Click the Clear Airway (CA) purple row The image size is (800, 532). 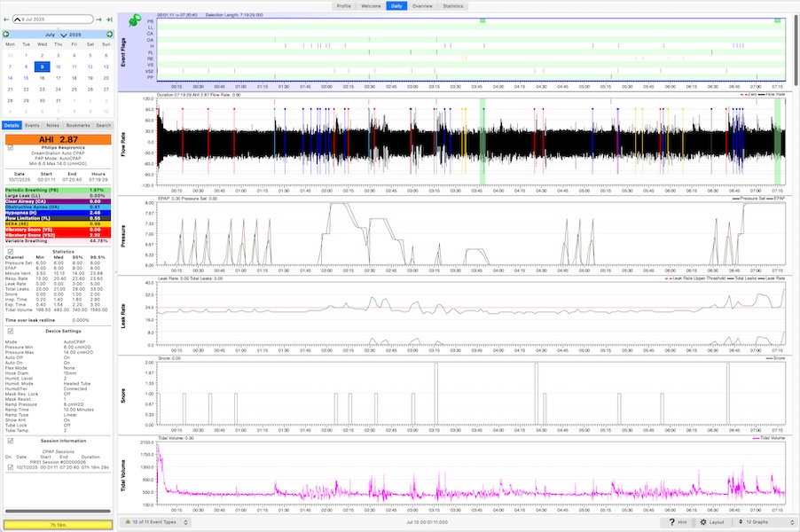click(59, 201)
